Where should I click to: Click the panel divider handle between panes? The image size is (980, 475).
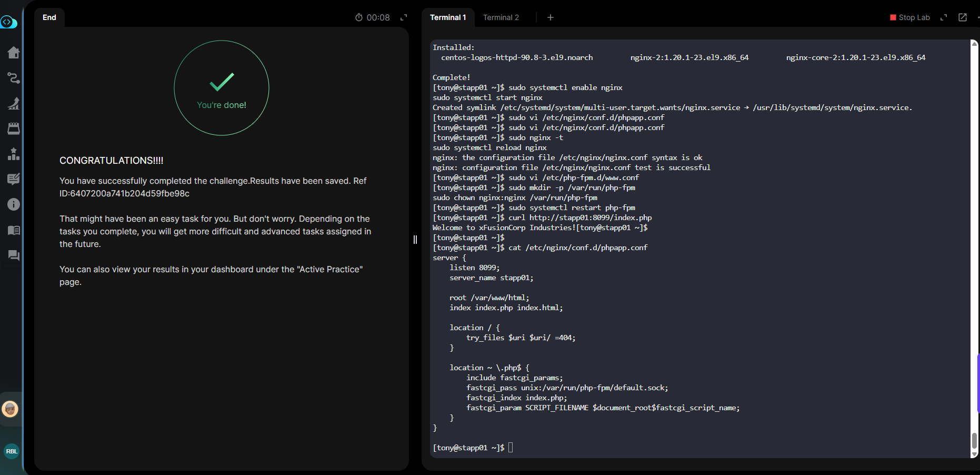pyautogui.click(x=415, y=240)
